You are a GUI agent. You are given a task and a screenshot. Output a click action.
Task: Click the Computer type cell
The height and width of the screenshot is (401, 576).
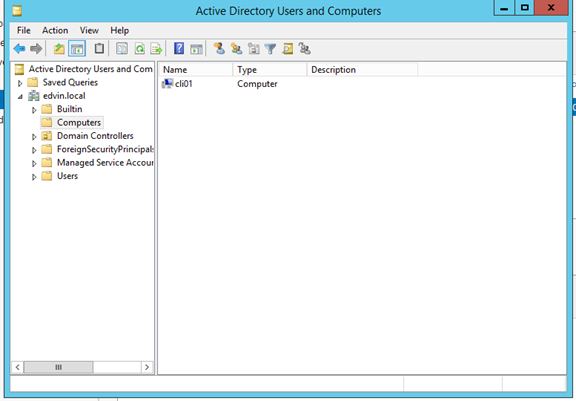257,84
